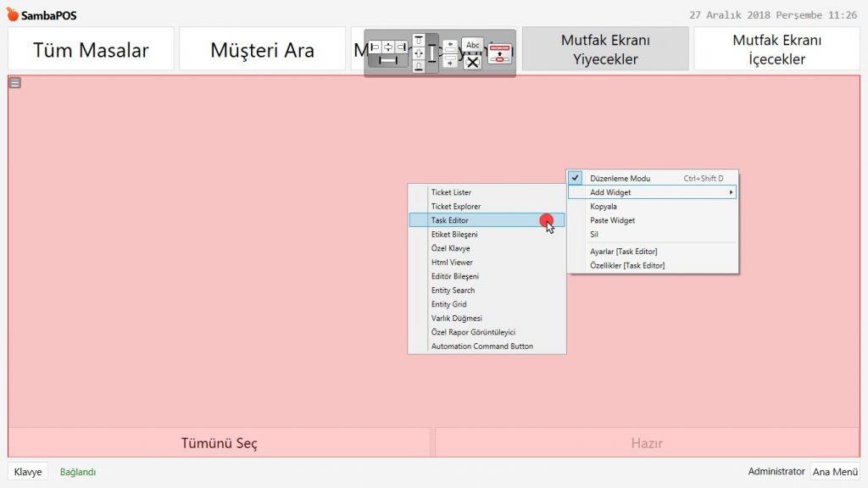
Task: Click the Ana Menü button
Action: coord(835,472)
